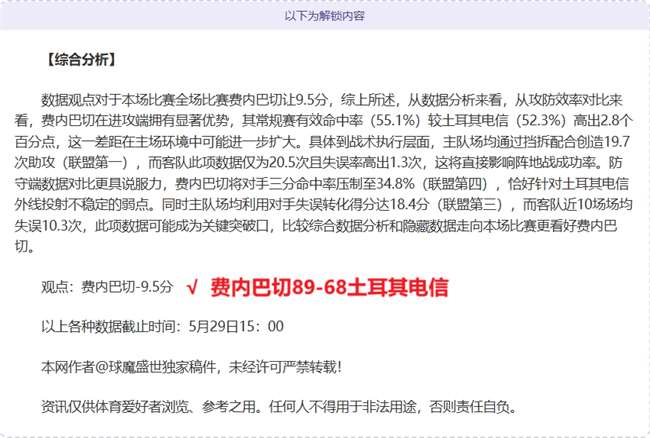This screenshot has width=650, height=438.
Task: Click the pick line '观点：费内巴切-9.5分'
Action: tap(107, 287)
